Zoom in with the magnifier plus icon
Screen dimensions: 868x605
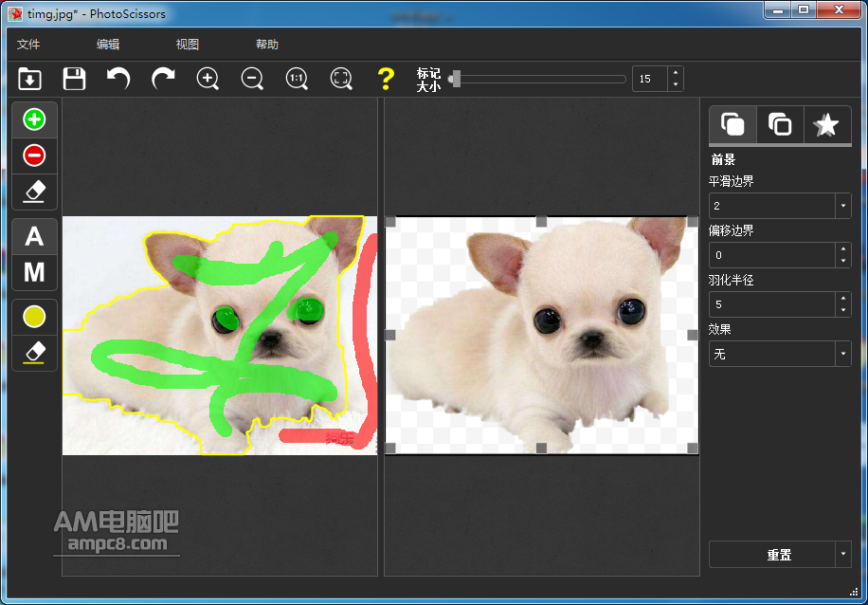tap(208, 79)
